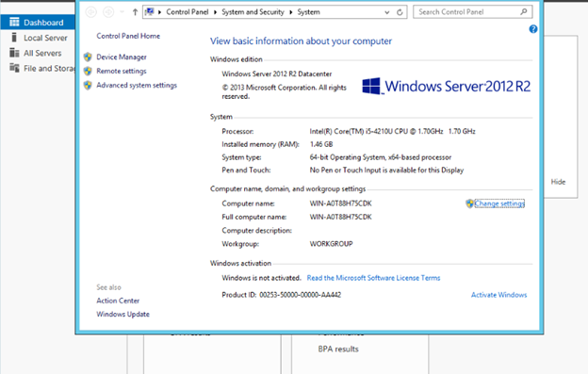
Task: Open Device Manager
Action: coord(122,57)
